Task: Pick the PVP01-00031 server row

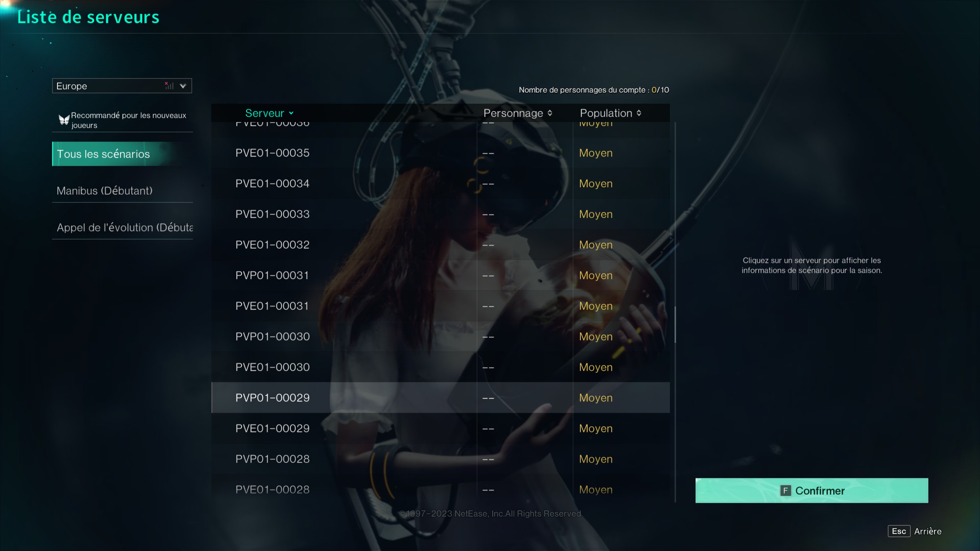Action: click(x=441, y=275)
